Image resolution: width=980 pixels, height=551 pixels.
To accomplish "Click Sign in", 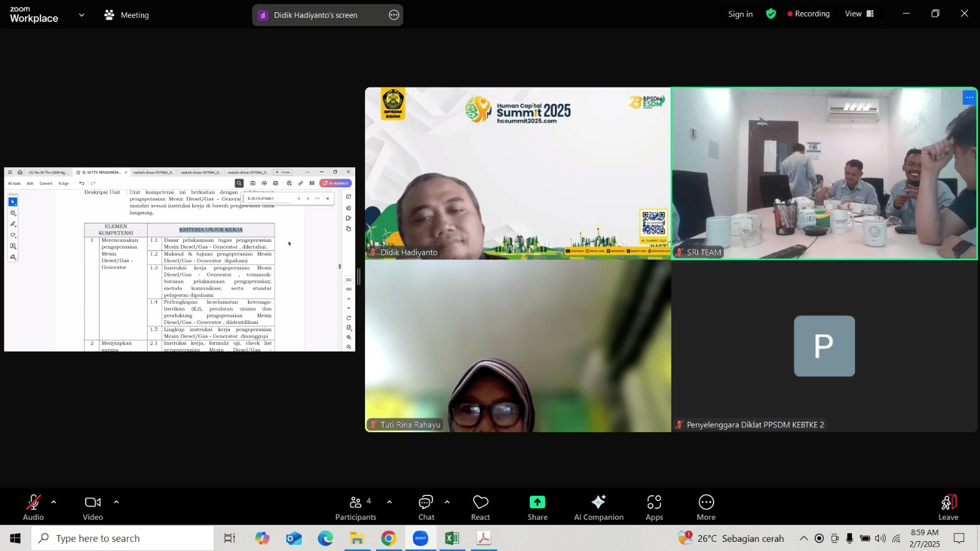I will click(x=740, y=14).
